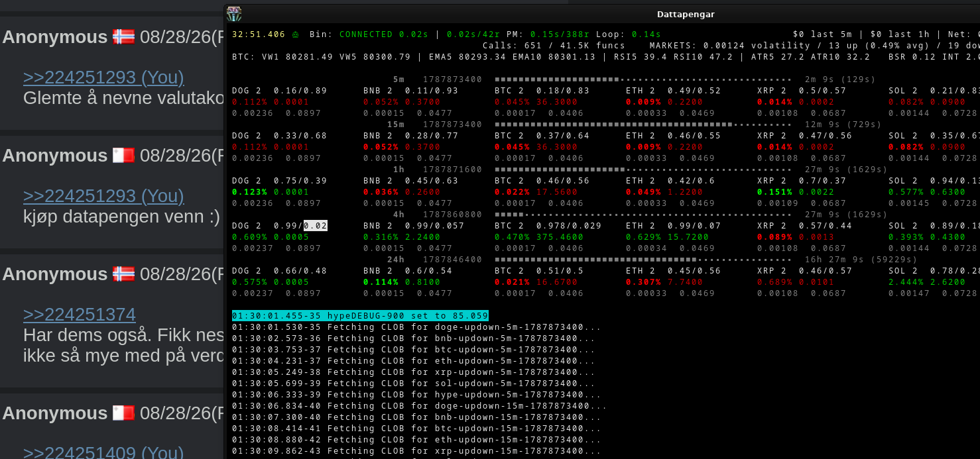Screen dimensions: 980x459
Task: Click the '0.629% 15.7200' ETH value
Action: [x=667, y=237]
